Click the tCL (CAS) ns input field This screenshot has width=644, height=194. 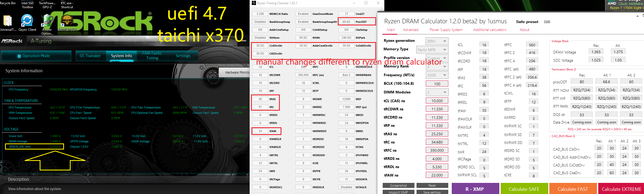437,101
